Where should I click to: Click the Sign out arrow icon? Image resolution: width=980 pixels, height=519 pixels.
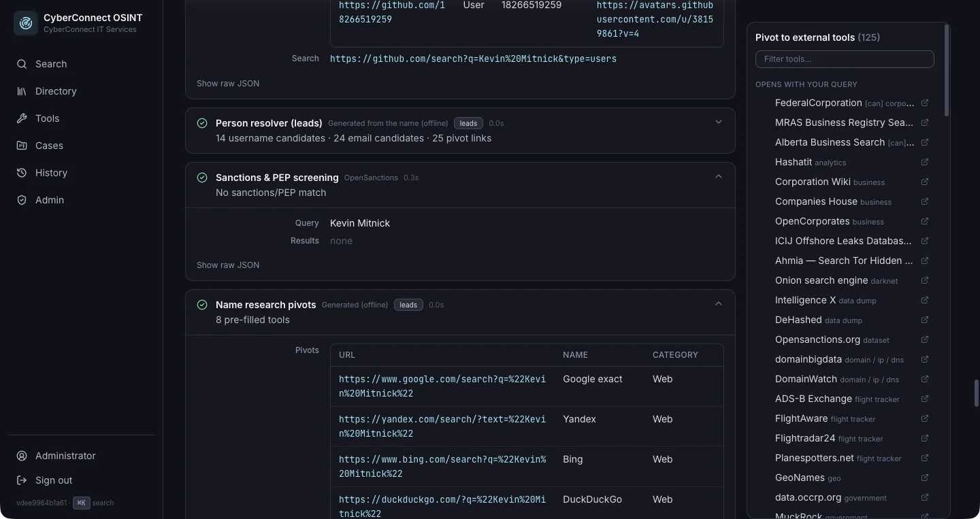click(x=22, y=480)
